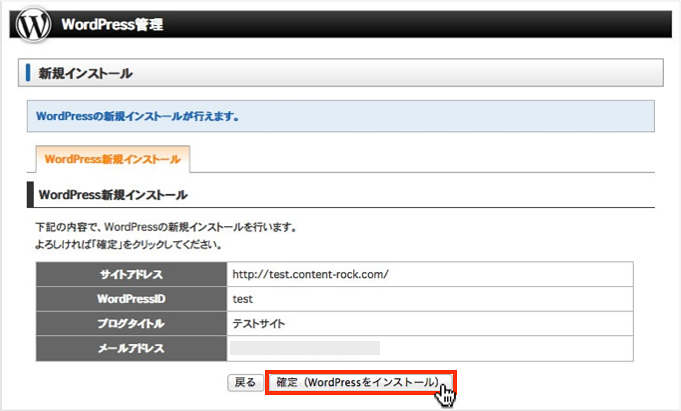681x411 pixels.
Task: Click the black-barred WordPress新規インストール section heading
Action: [x=113, y=195]
